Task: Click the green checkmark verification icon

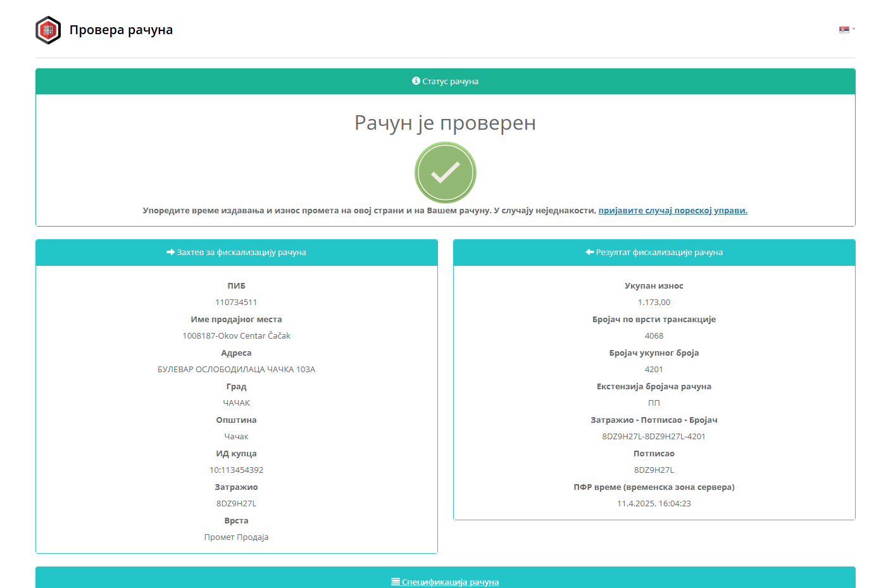Action: 445,172
